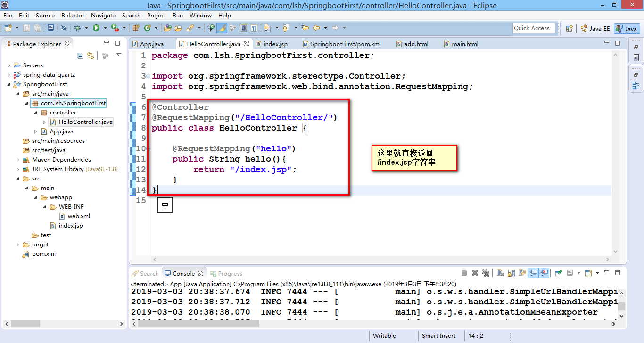The width and height of the screenshot is (644, 343).
Task: Toggle Mark Occurrences highlighter
Action: point(222,28)
